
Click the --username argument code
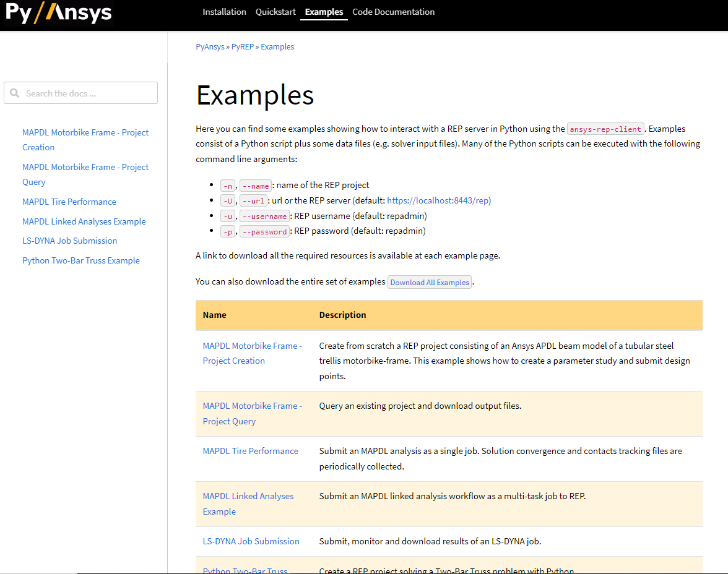[x=265, y=216]
